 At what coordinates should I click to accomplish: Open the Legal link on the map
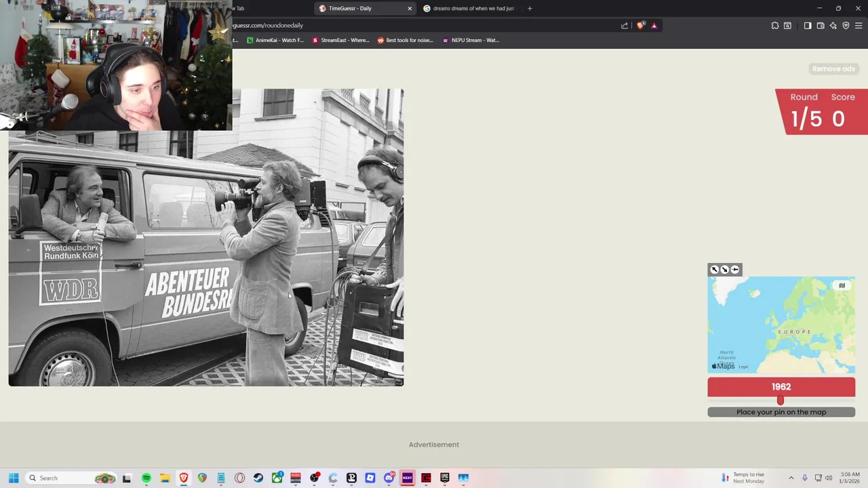click(x=743, y=367)
